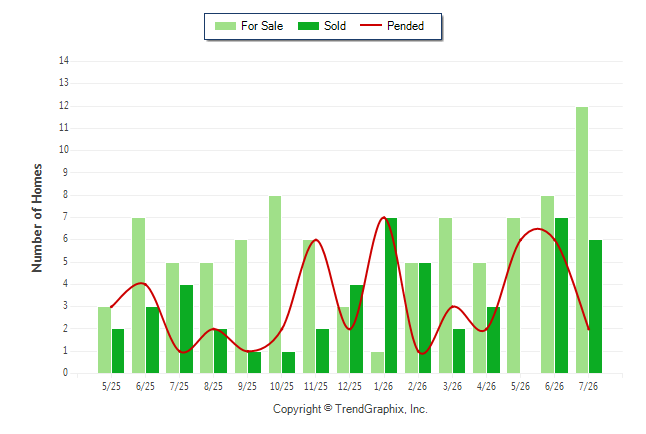Click the 11/25 Pended line peak
Viewport: 646px width, 434px height.
(x=316, y=239)
